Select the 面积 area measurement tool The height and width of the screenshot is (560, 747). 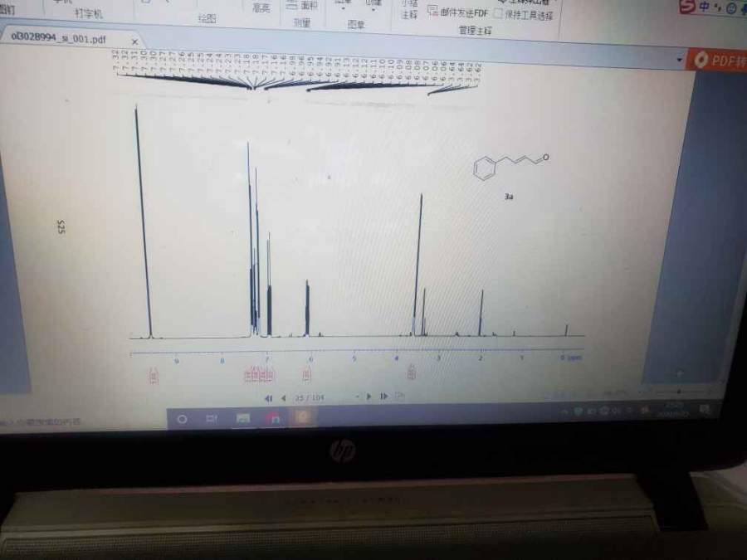point(302,5)
